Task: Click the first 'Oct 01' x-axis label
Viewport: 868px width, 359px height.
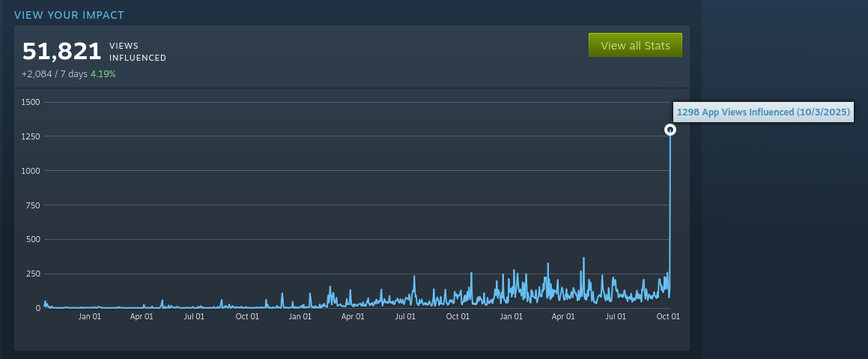Action: [247, 317]
